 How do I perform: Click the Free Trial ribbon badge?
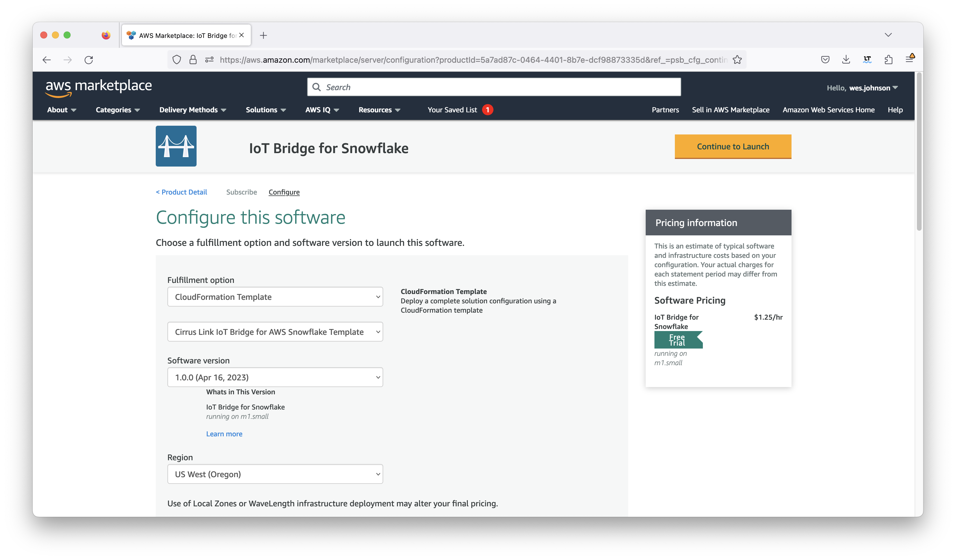678,340
